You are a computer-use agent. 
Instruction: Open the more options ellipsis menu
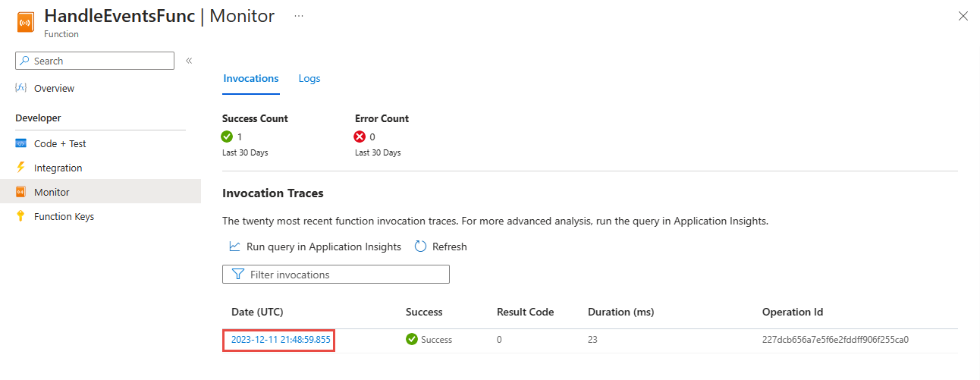[299, 16]
